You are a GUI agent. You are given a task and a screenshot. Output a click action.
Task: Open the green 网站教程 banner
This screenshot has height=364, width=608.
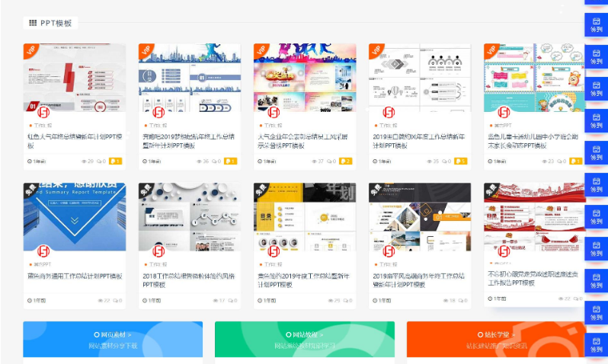304,339
